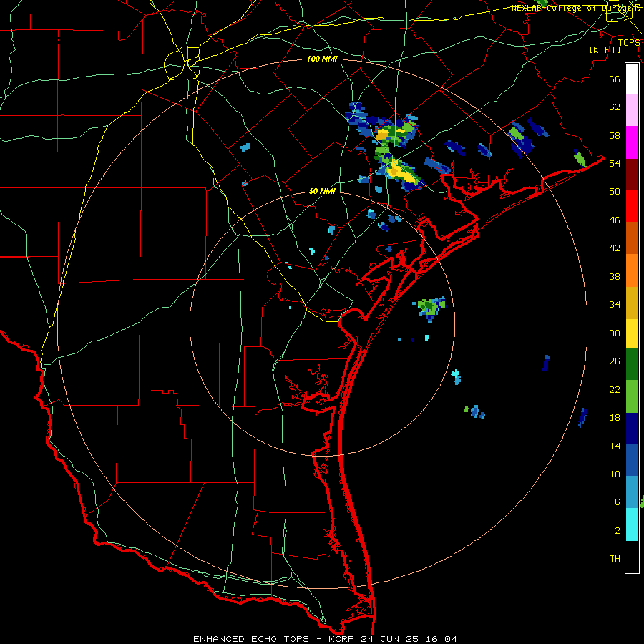The image size is (644, 644).
Task: Click the legend value '10'
Action: click(x=615, y=474)
